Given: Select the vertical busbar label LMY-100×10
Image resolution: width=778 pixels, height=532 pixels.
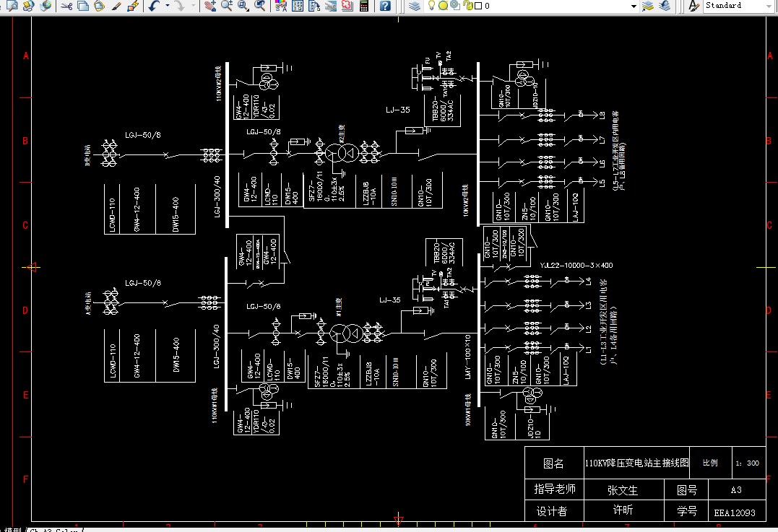Looking at the screenshot, I should (467, 357).
